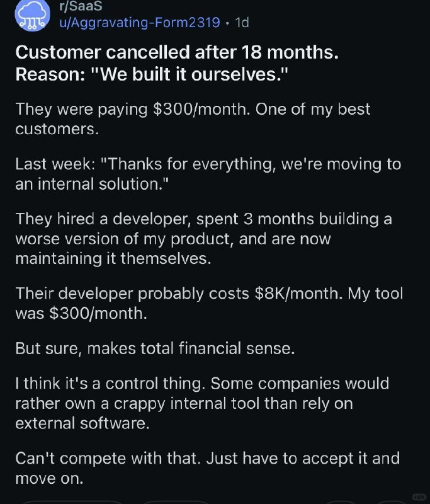Tap the comments pill below the post
This screenshot has width=430, height=504.
pos(177,502)
